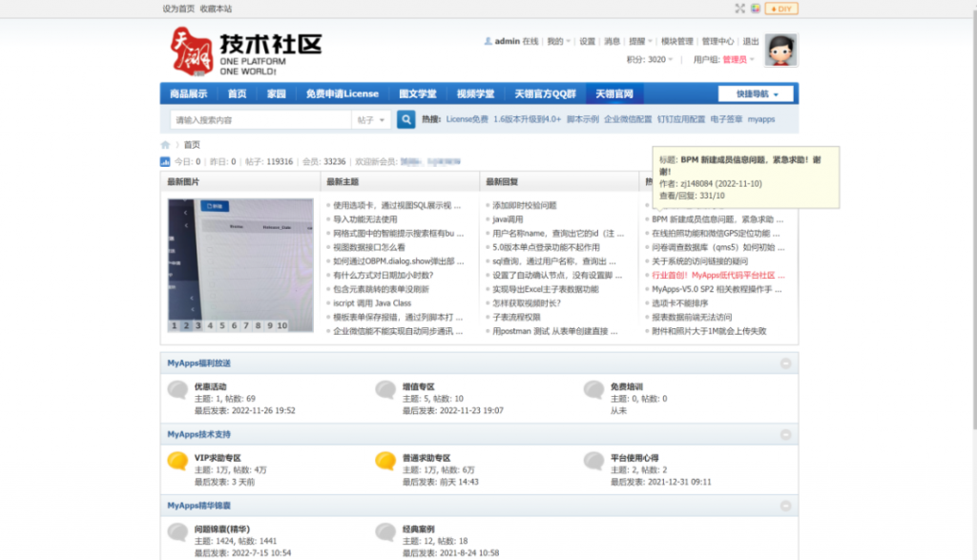Screen dimensions: 977x560
Task: Open the colorful style switcher icon
Action: click(x=755, y=9)
